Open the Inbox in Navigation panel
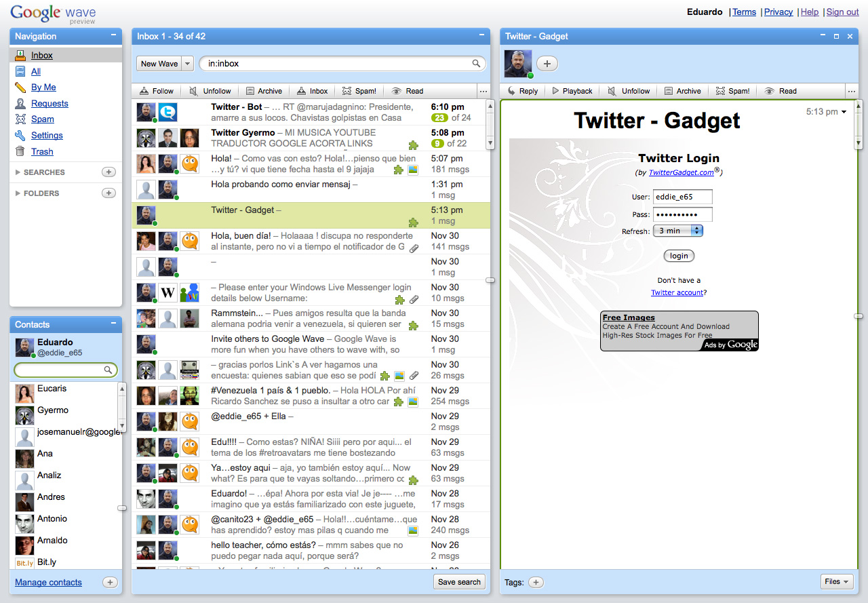 [41, 56]
